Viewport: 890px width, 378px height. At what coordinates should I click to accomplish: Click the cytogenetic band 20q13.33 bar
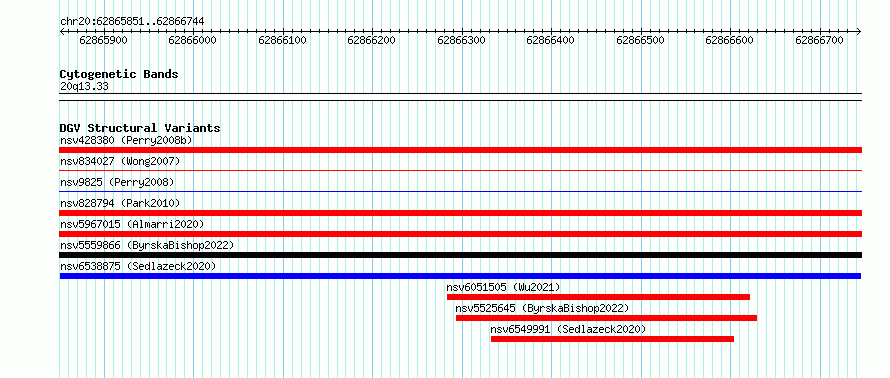(460, 97)
